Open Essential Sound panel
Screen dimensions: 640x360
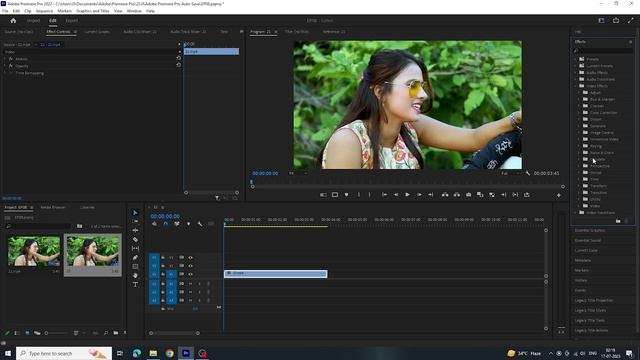pos(588,240)
